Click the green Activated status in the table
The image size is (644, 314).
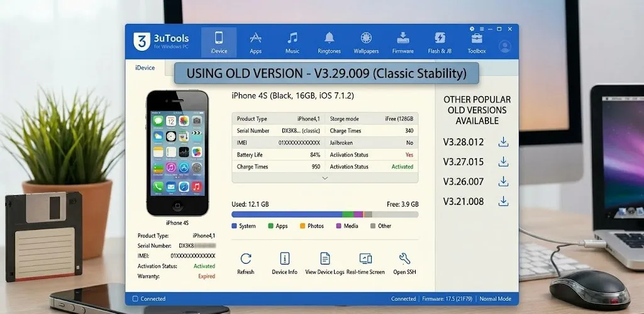click(402, 167)
